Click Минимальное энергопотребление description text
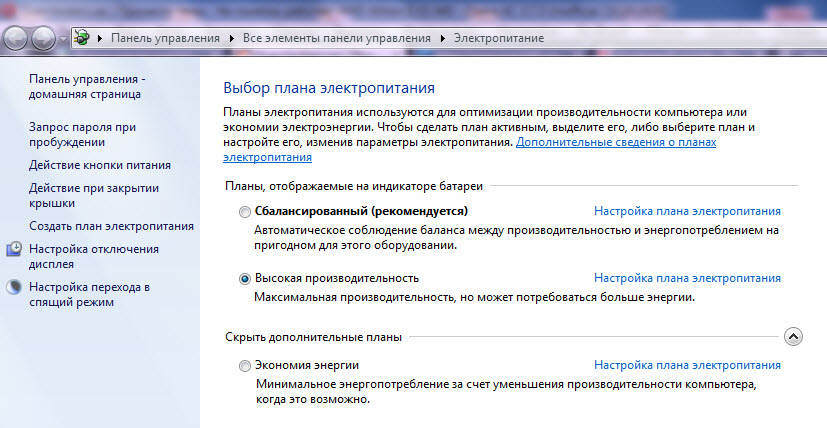The width and height of the screenshot is (827, 428). (506, 392)
